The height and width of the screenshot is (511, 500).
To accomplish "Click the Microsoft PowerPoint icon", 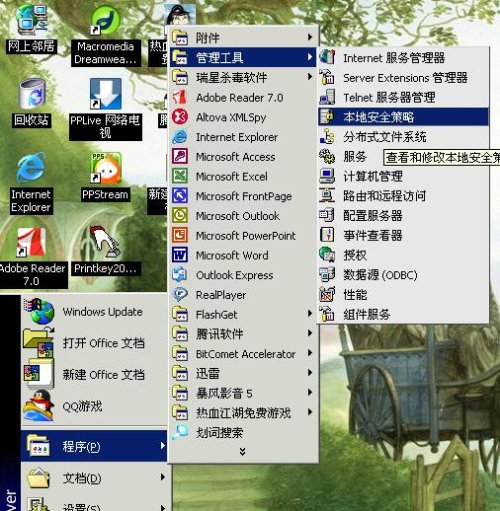I will 180,235.
